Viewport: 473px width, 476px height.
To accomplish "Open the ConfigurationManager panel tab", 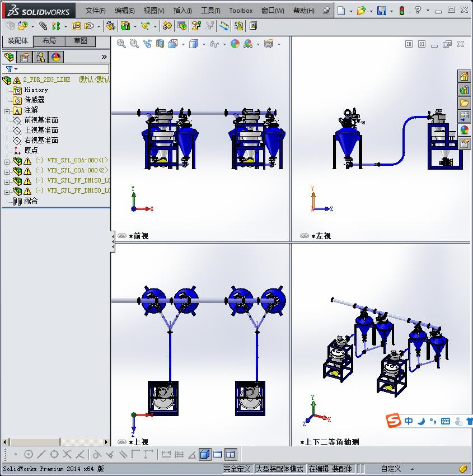I will click(x=40, y=57).
